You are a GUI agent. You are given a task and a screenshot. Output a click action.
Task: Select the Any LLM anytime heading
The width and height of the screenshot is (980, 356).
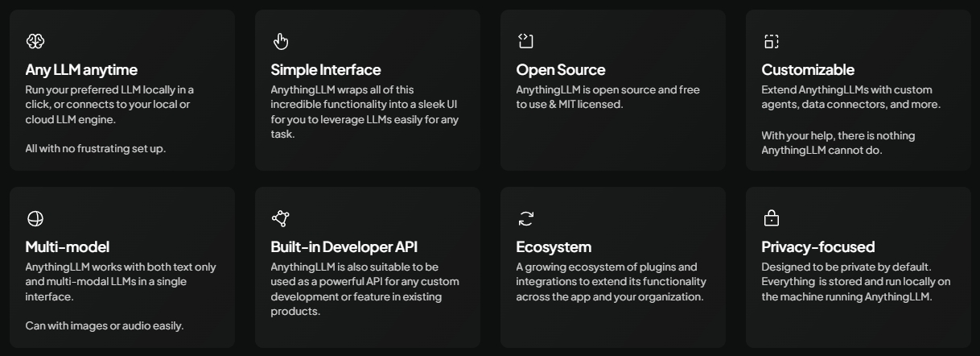[81, 70]
